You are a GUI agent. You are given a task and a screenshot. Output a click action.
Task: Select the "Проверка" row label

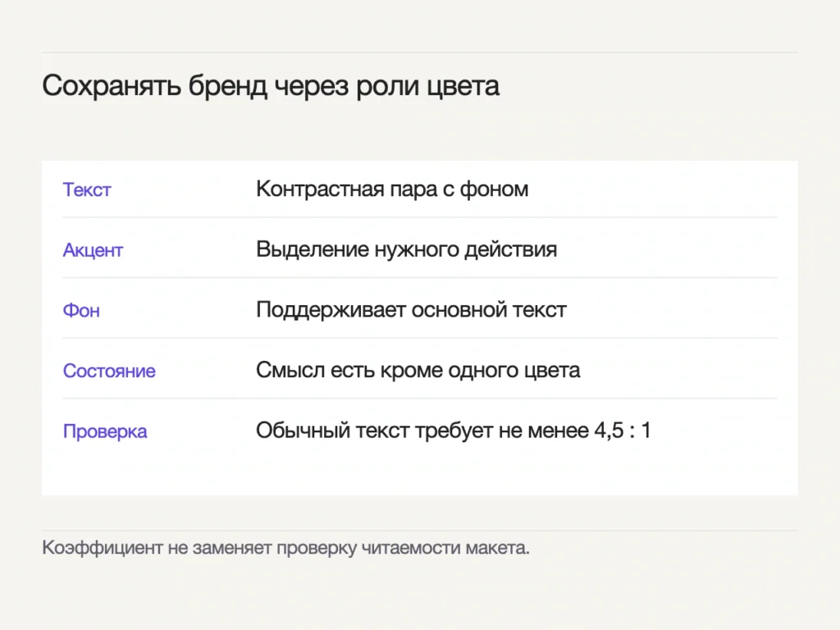tap(105, 431)
